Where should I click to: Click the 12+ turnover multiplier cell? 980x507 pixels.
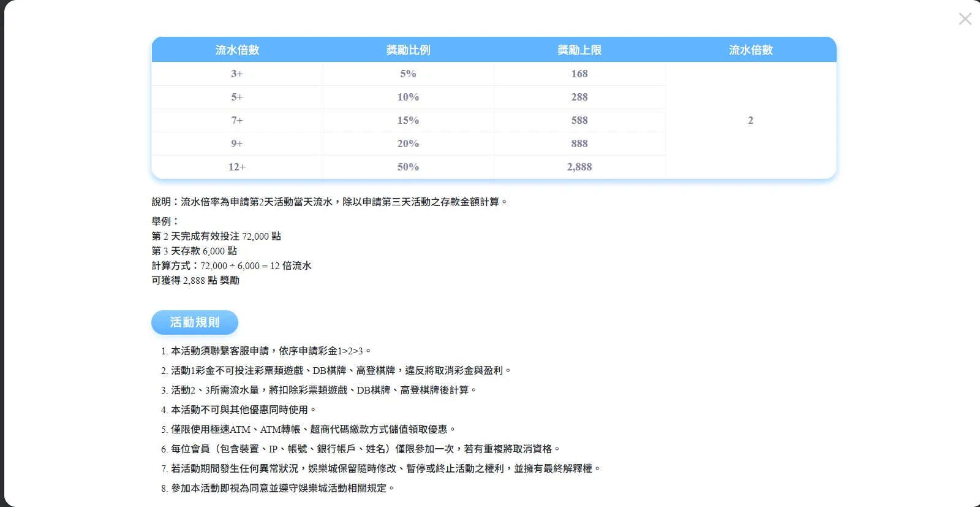237,167
